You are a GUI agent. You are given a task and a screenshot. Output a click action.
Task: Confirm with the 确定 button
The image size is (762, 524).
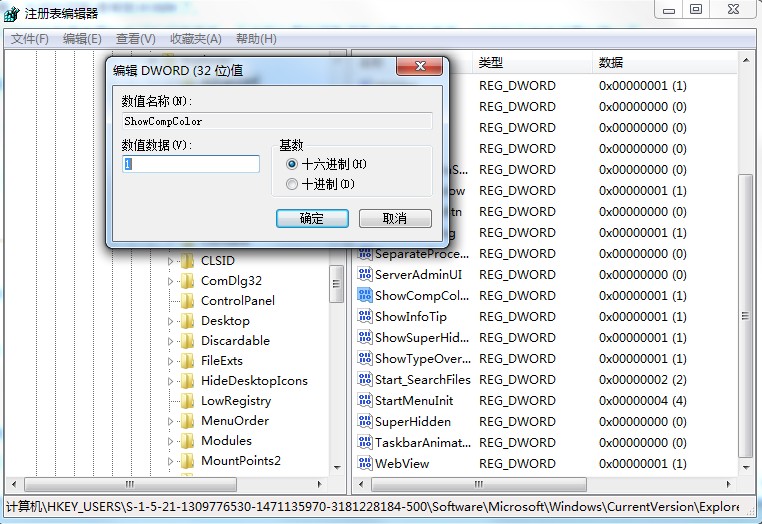click(312, 218)
